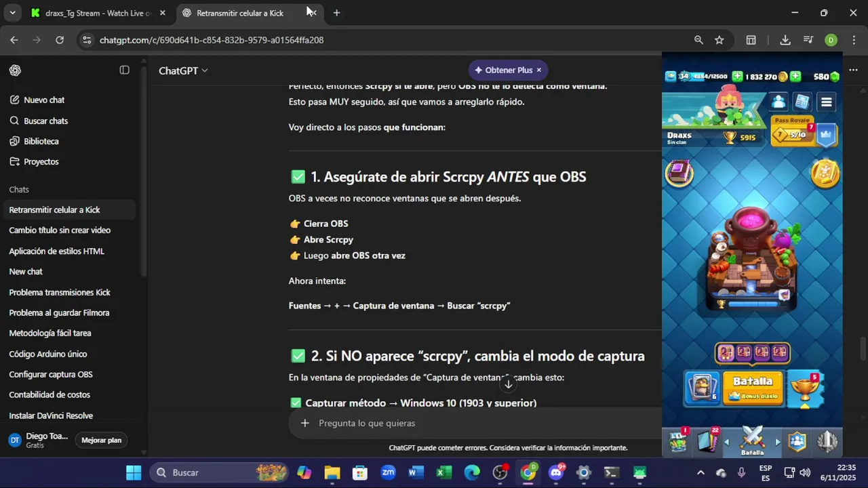The width and height of the screenshot is (868, 488).
Task: Open the events tab with the sword laurel
Action: click(827, 441)
